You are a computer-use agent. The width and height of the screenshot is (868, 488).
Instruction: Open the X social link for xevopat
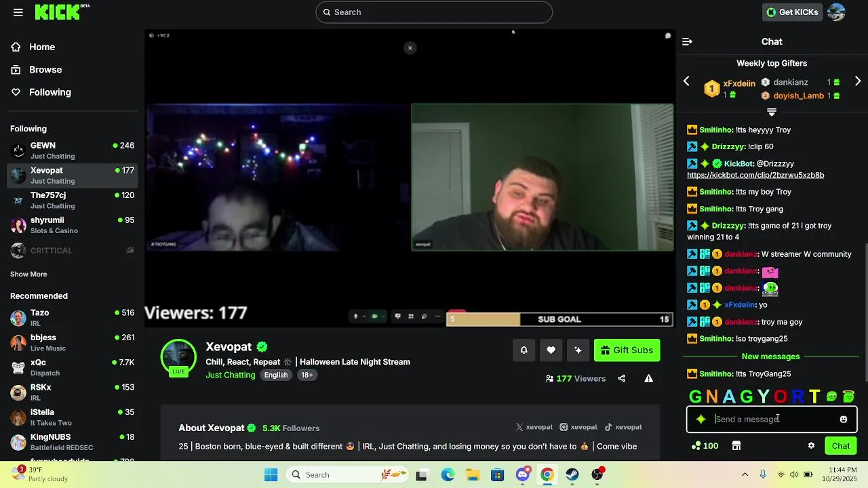click(534, 427)
